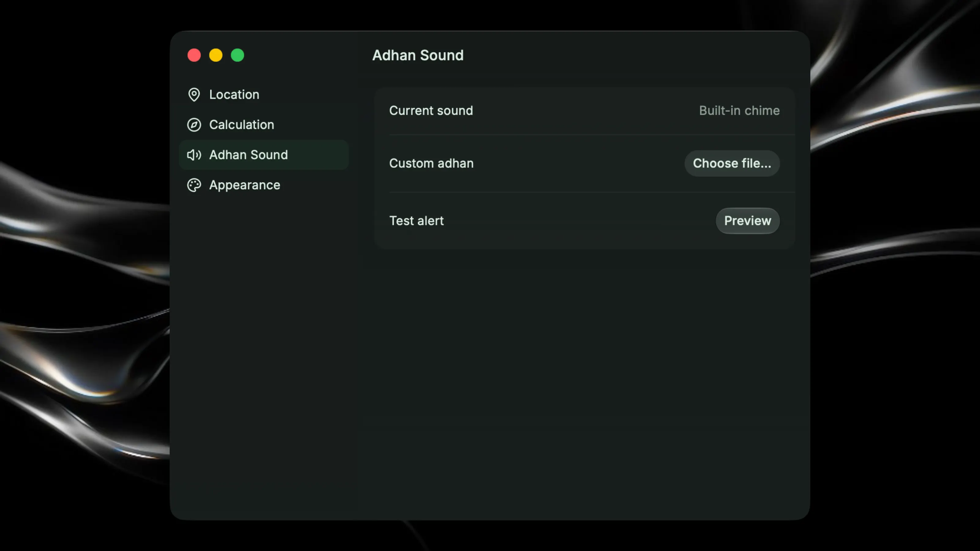This screenshot has width=980, height=551.
Task: Click the Built-in chime value
Action: pyautogui.click(x=739, y=111)
